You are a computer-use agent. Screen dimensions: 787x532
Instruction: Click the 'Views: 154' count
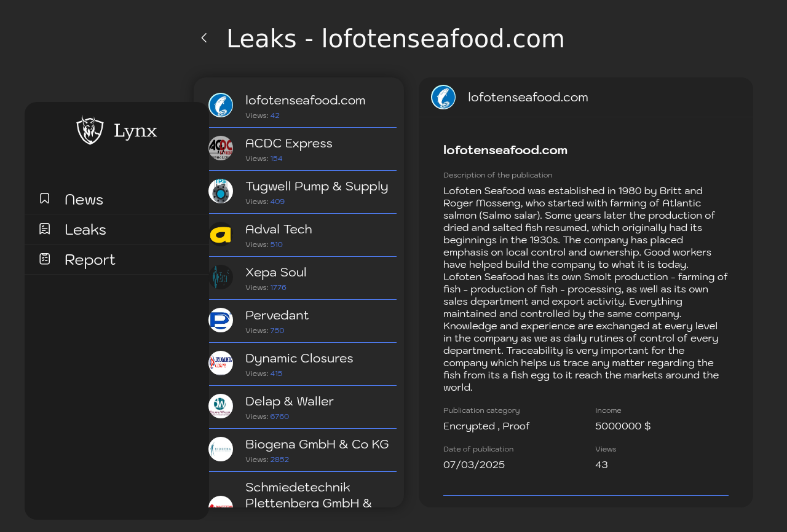(x=264, y=158)
